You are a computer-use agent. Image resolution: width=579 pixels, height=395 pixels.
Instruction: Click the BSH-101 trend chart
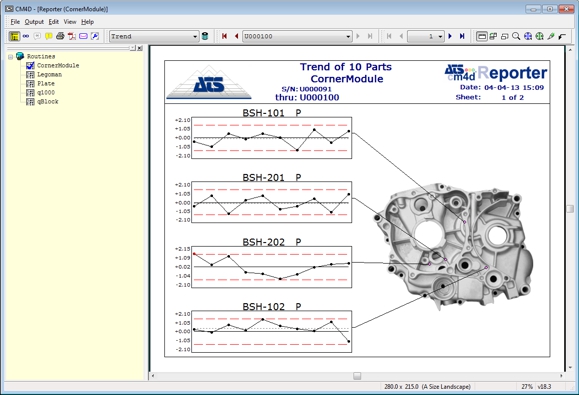click(x=272, y=138)
